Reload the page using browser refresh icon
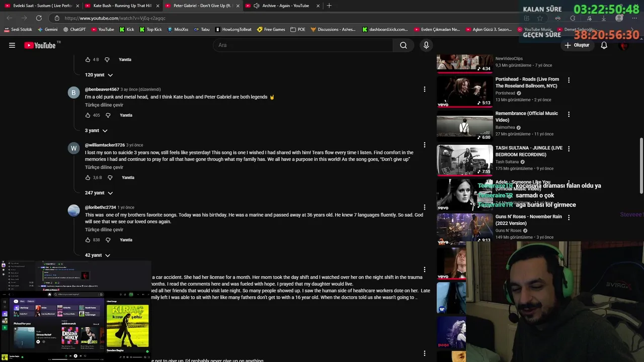Screen dimensions: 644x362 tap(39, 18)
